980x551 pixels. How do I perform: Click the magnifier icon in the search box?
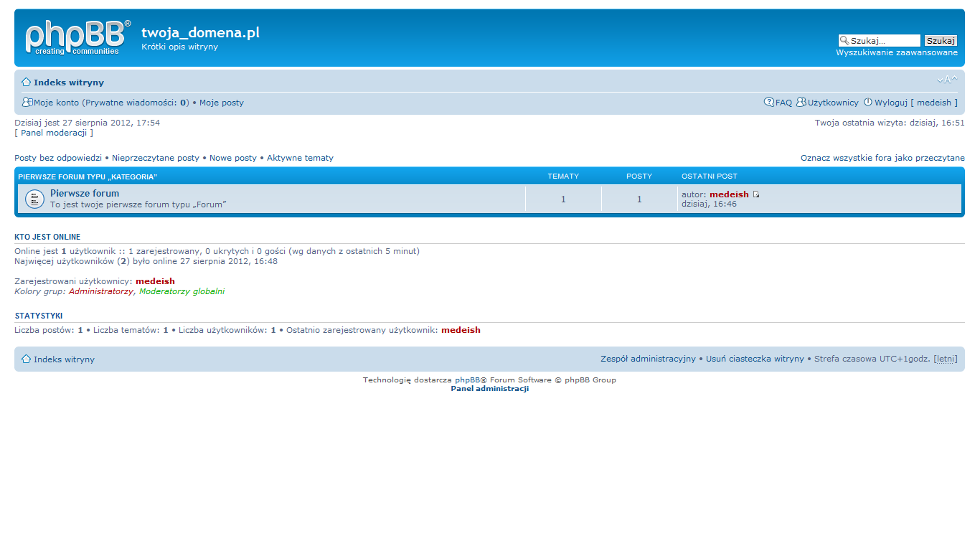tap(845, 40)
